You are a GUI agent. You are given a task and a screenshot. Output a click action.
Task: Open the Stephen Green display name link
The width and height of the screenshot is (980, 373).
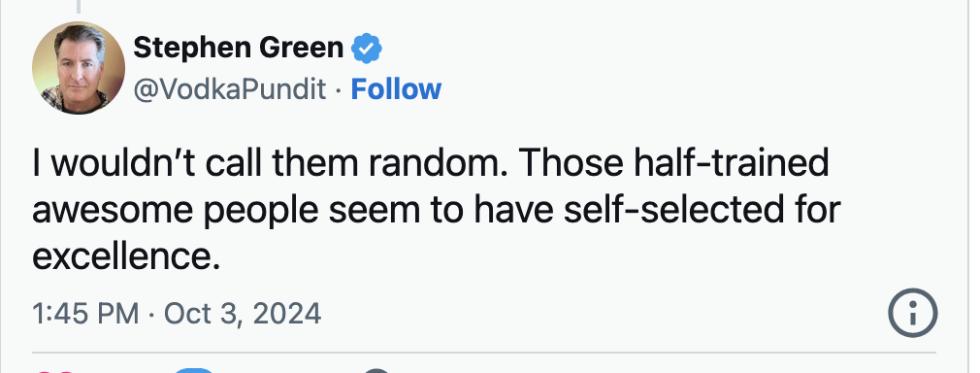(x=238, y=48)
